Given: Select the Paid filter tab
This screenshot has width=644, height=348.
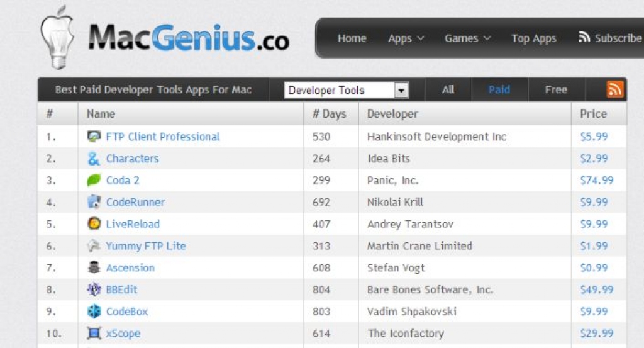Looking at the screenshot, I should point(499,89).
